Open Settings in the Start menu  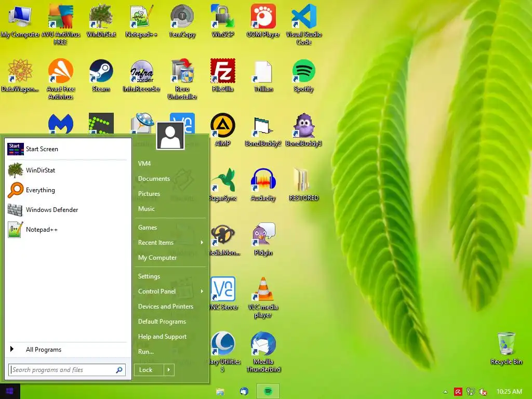coord(149,276)
